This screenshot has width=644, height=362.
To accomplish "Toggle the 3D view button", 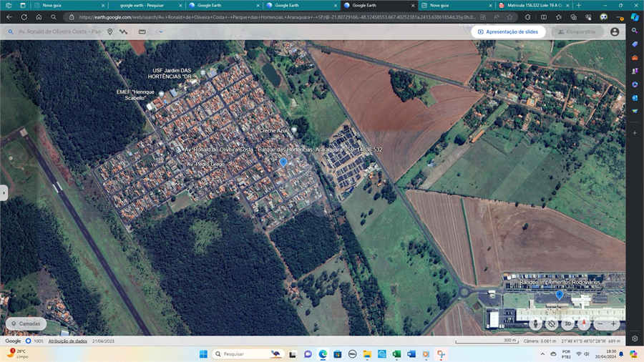I will coord(567,323).
